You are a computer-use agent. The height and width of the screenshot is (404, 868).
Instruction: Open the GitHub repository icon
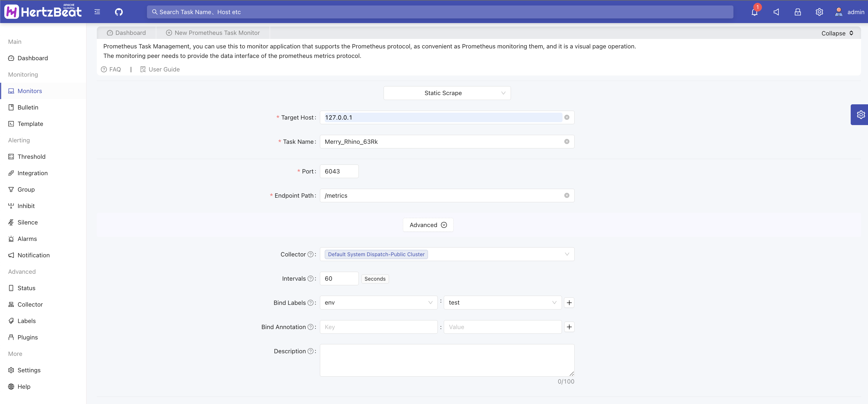(119, 12)
